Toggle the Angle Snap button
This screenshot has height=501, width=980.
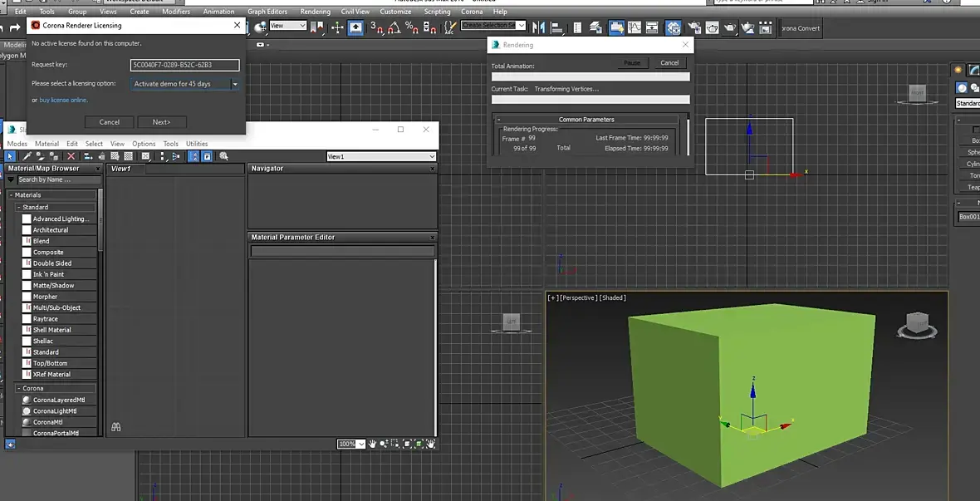click(x=393, y=27)
